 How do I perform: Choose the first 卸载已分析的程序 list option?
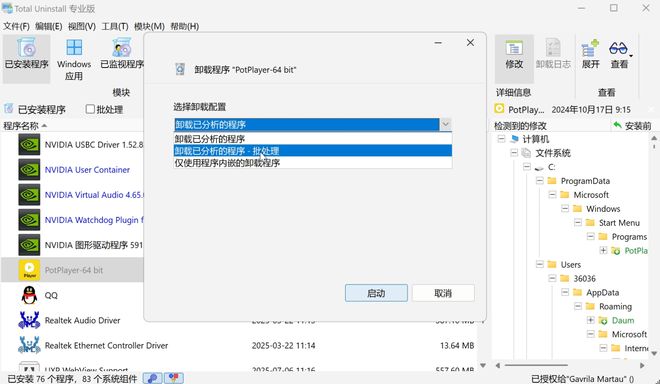pos(313,139)
